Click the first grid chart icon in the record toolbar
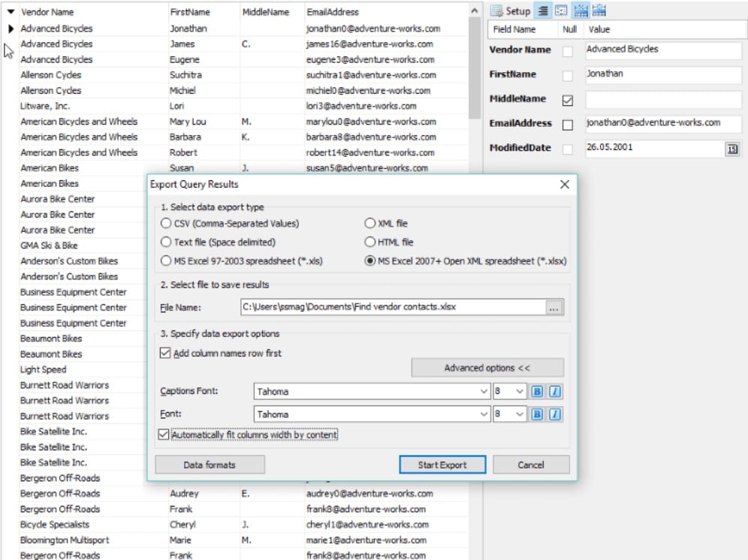 [581, 11]
